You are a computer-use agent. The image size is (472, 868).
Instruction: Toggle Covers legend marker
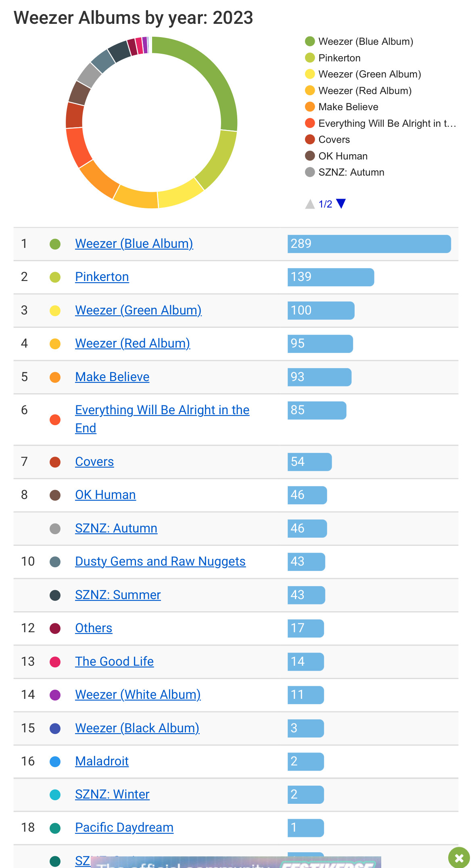(x=310, y=139)
